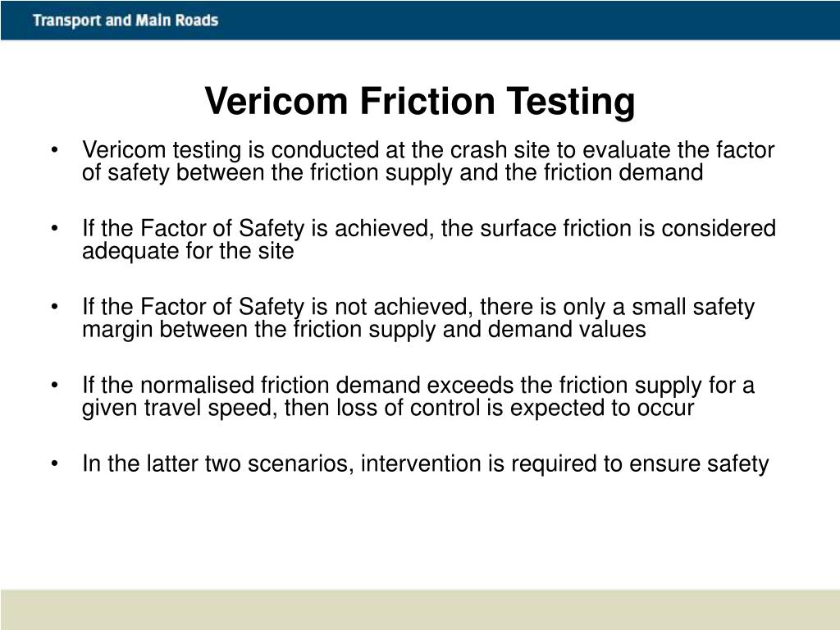Click the Transport and Main Roads header text

(x=126, y=21)
